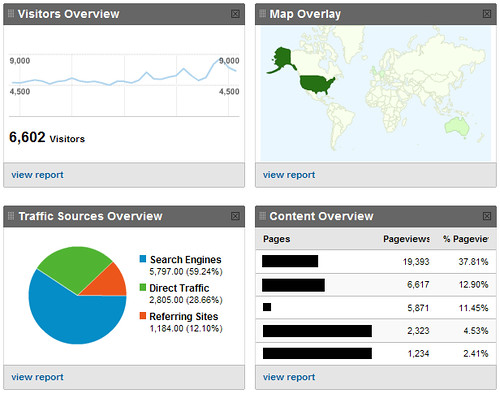The image size is (500, 394).
Task: Select the green Direct Traffic pie slice
Action: pyautogui.click(x=75, y=268)
